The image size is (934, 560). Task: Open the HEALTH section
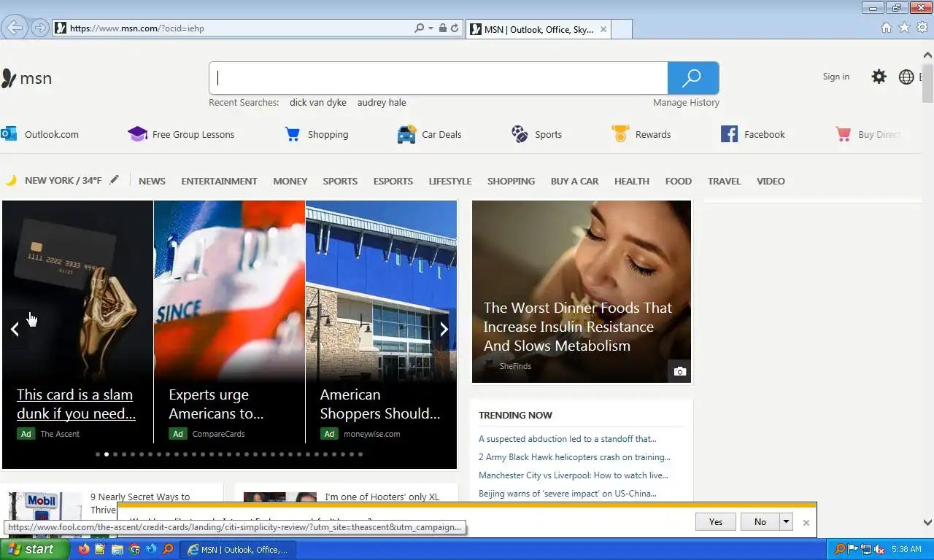point(632,181)
